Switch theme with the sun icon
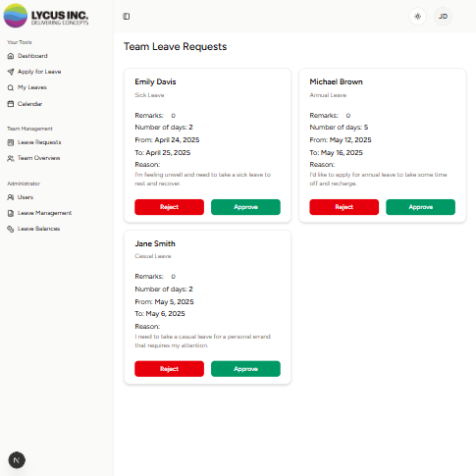Screen dimensions: 476x476 [418, 17]
